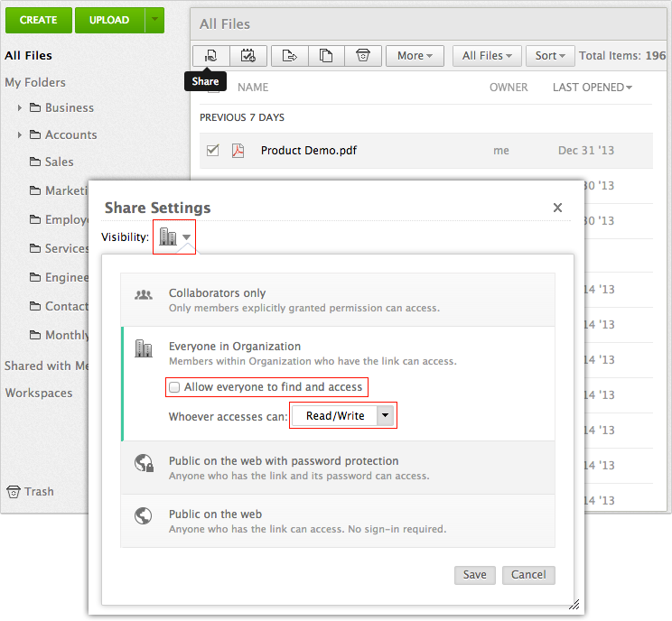This screenshot has width=672, height=621.
Task: Click the NAME column header
Action: click(253, 88)
